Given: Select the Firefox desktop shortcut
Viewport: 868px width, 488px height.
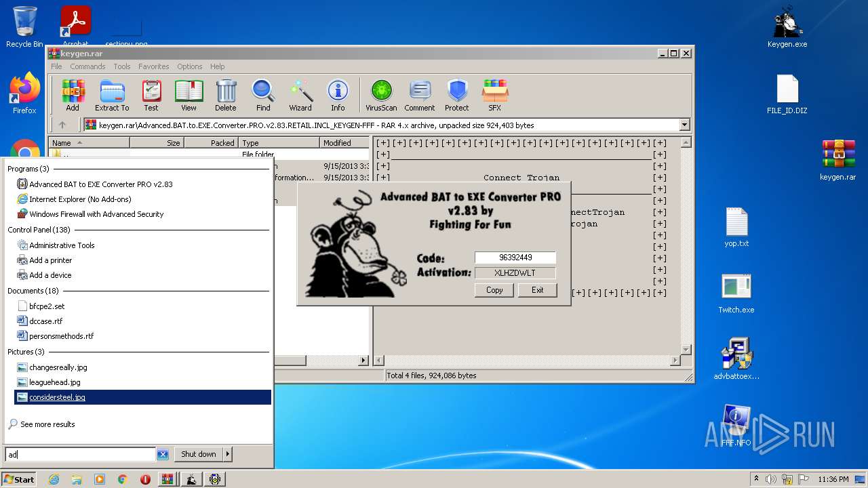Looking at the screenshot, I should (x=24, y=94).
